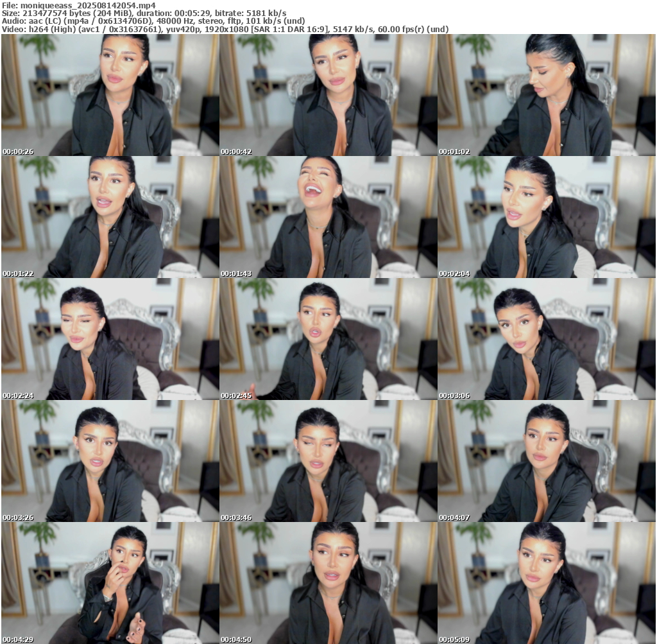657x644 pixels.
Task: Open the thumbnail stamped 00:00:26
Action: 110,95
